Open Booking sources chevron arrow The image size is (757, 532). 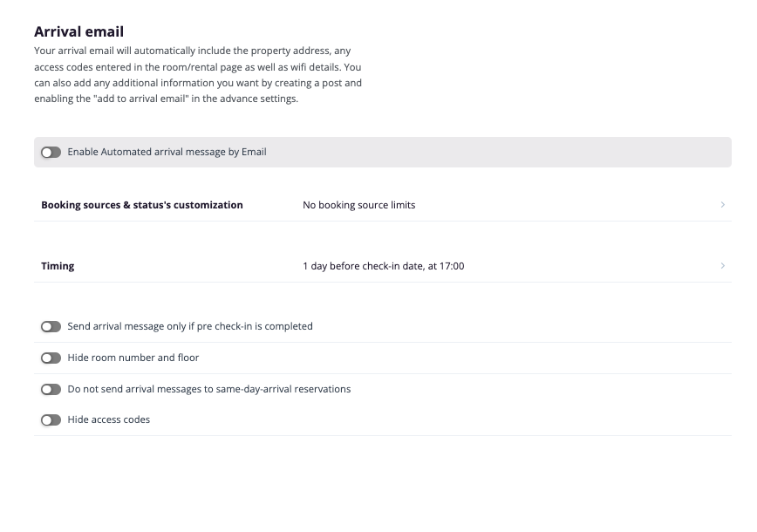click(x=723, y=205)
